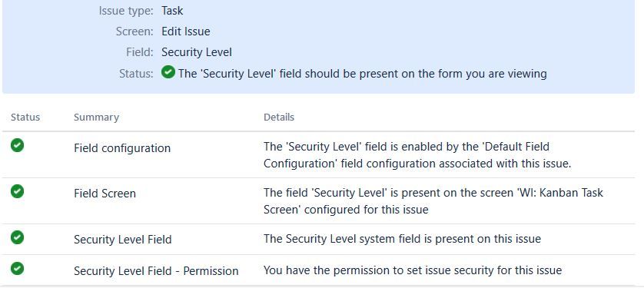644x298 pixels.
Task: Click the Summary column header
Action: (x=96, y=118)
